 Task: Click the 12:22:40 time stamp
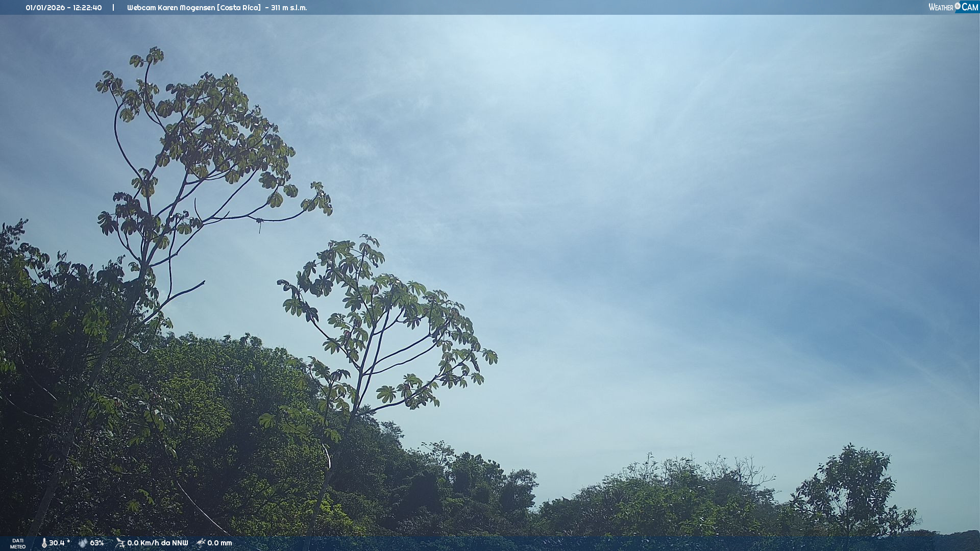87,8
